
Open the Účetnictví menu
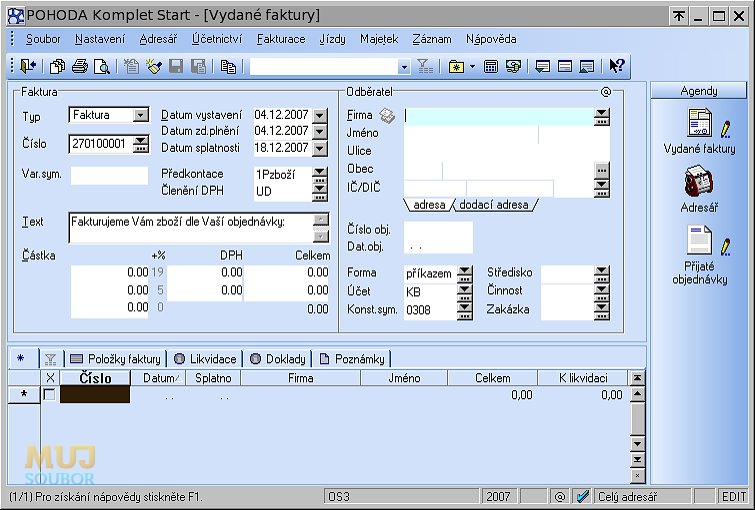217,39
